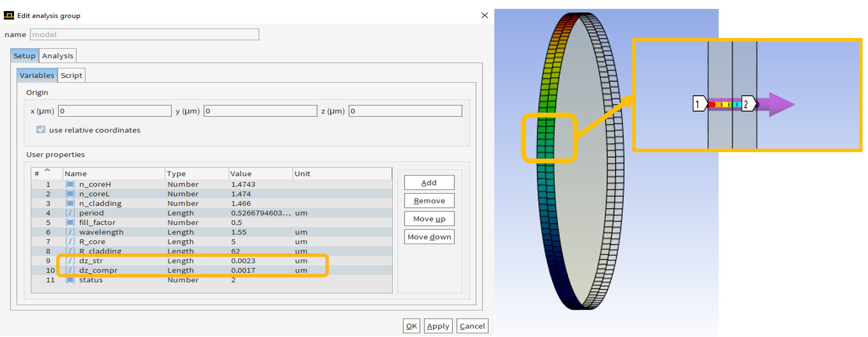Select the dz_str row name

[x=91, y=261]
